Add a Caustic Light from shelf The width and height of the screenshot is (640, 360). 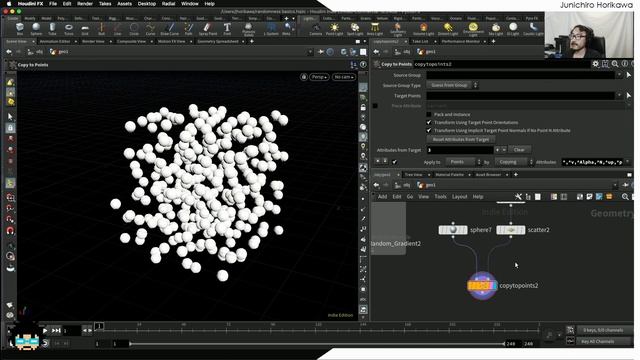(533, 29)
